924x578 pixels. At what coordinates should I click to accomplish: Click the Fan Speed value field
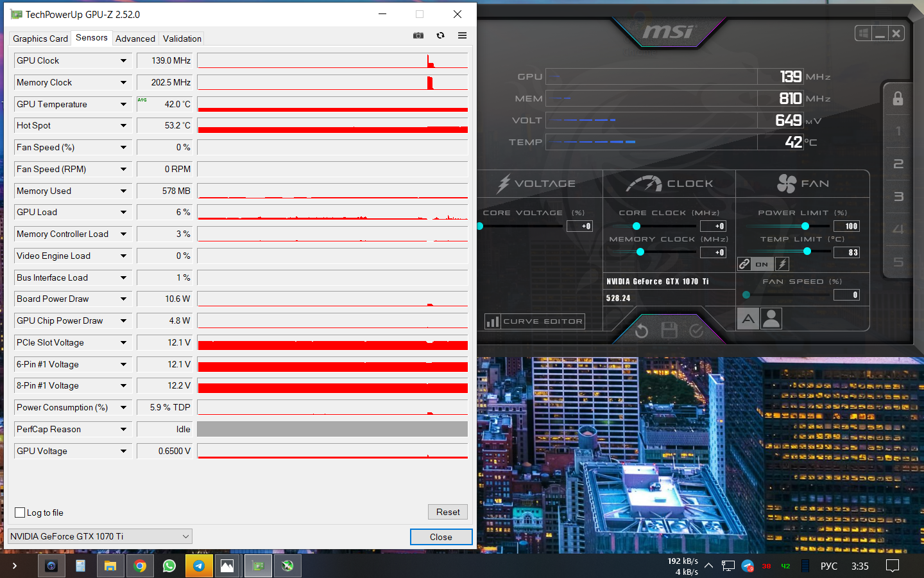coord(846,295)
